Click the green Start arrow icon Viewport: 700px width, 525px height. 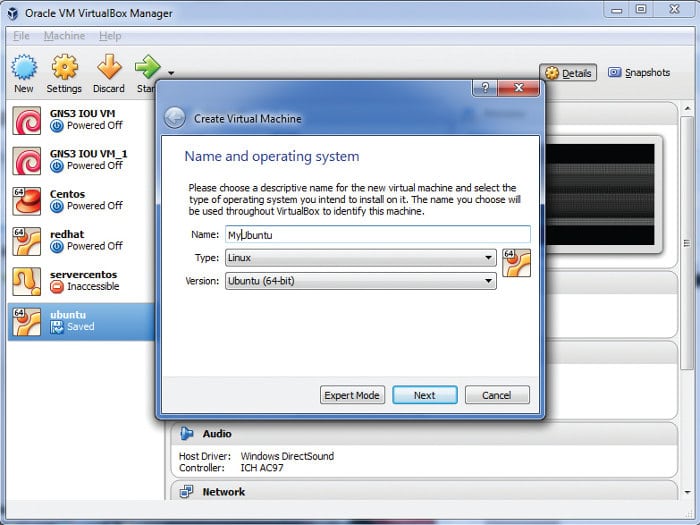[x=147, y=67]
